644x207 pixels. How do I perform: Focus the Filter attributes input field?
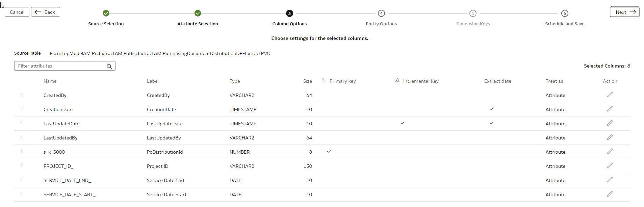pos(61,66)
